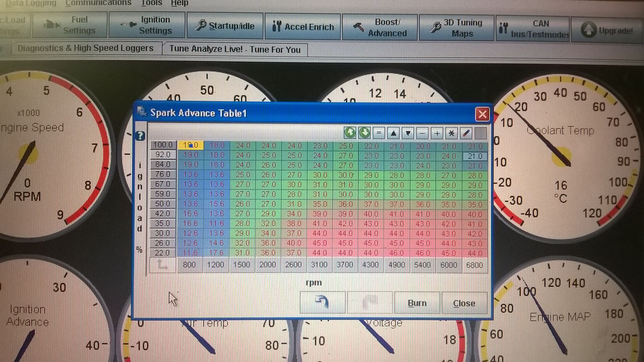Open the Help menu

(179, 3)
